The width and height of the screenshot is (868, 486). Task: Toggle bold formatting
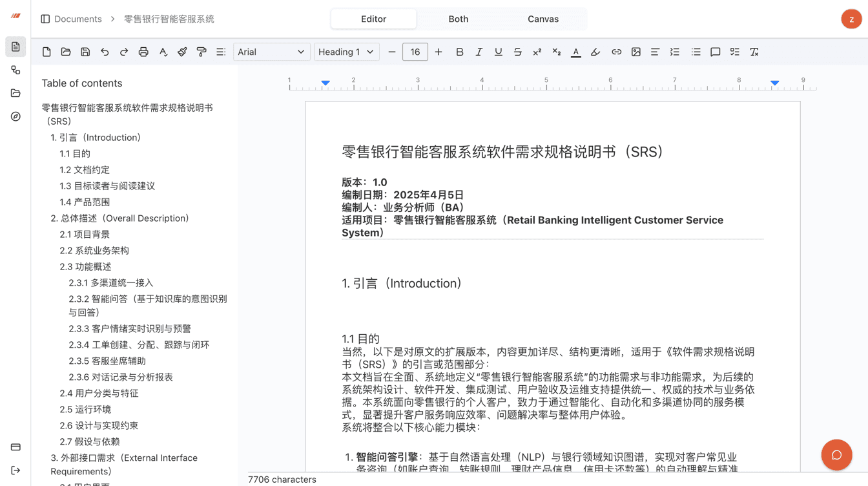(459, 52)
